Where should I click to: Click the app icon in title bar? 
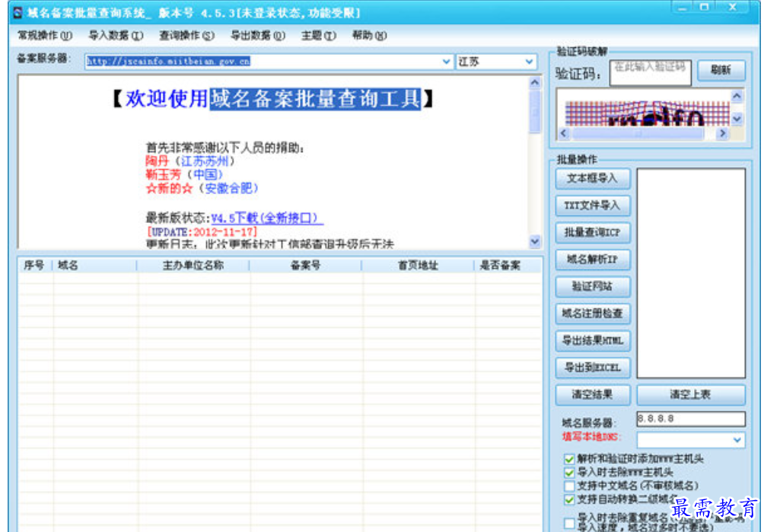[18, 12]
